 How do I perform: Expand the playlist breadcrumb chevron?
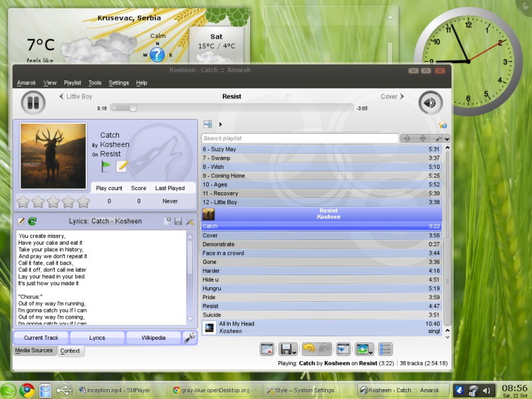220,124
